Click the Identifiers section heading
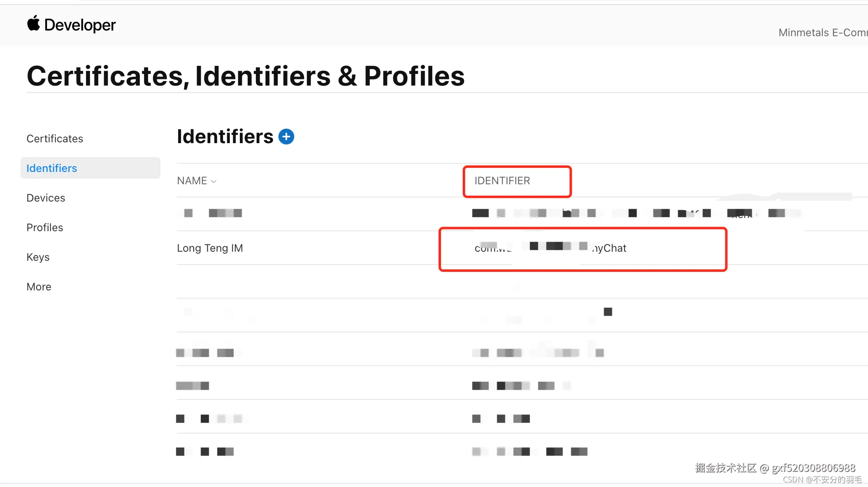868x487 pixels. pyautogui.click(x=225, y=137)
